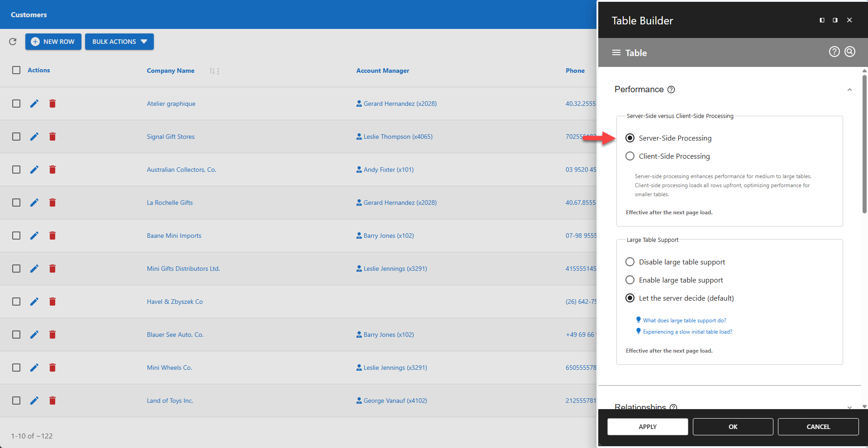868x448 pixels.
Task: Refresh the Customers table
Action: click(x=13, y=42)
